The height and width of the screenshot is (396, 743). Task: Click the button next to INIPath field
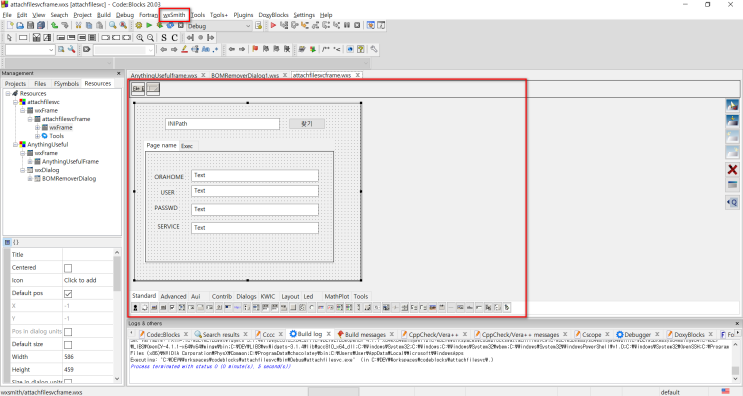[x=307, y=124]
